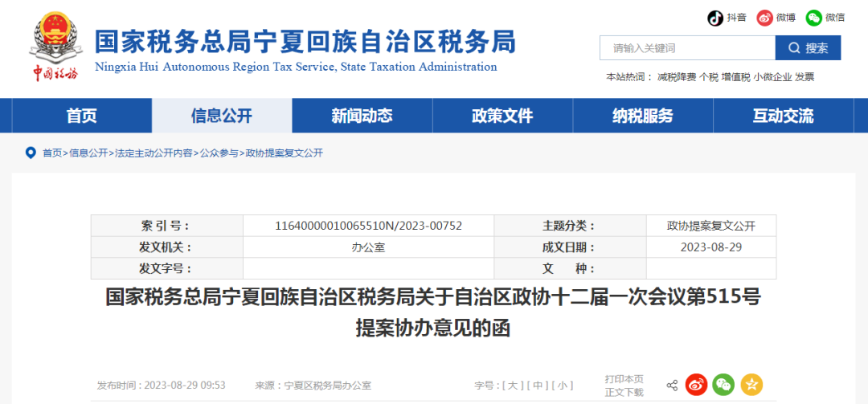This screenshot has width=868, height=404.
Task: Click the 搜索 search button
Action: pos(808,48)
